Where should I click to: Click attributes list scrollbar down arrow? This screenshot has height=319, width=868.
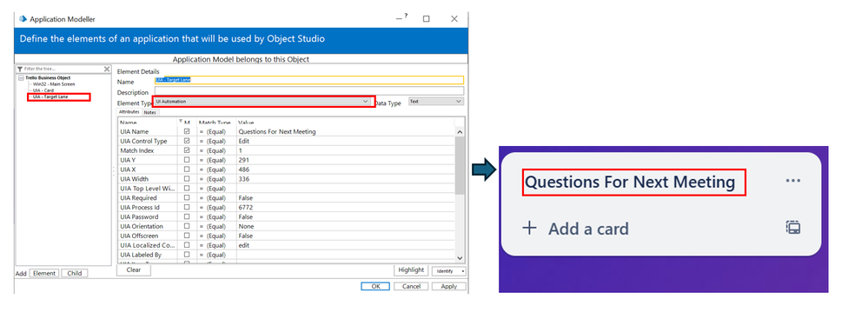[x=459, y=257]
